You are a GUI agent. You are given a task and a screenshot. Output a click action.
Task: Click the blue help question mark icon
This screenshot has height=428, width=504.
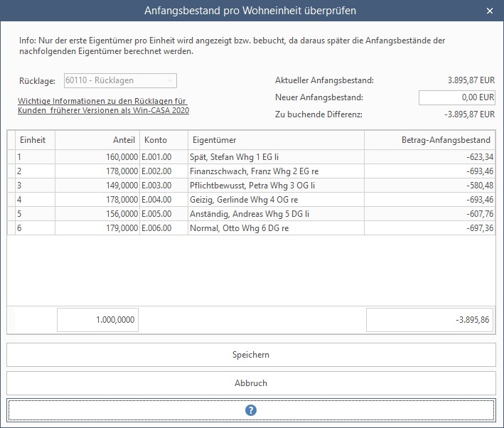(x=251, y=410)
